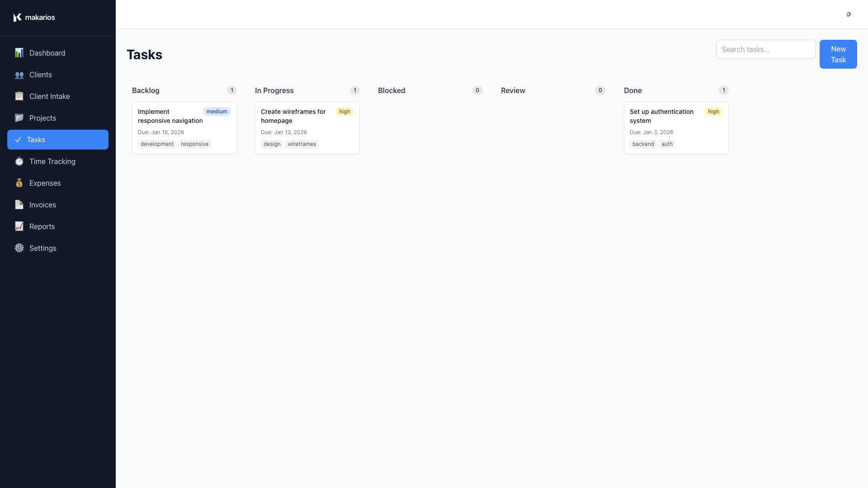Open Client Intake via its clipboard icon

(19, 96)
